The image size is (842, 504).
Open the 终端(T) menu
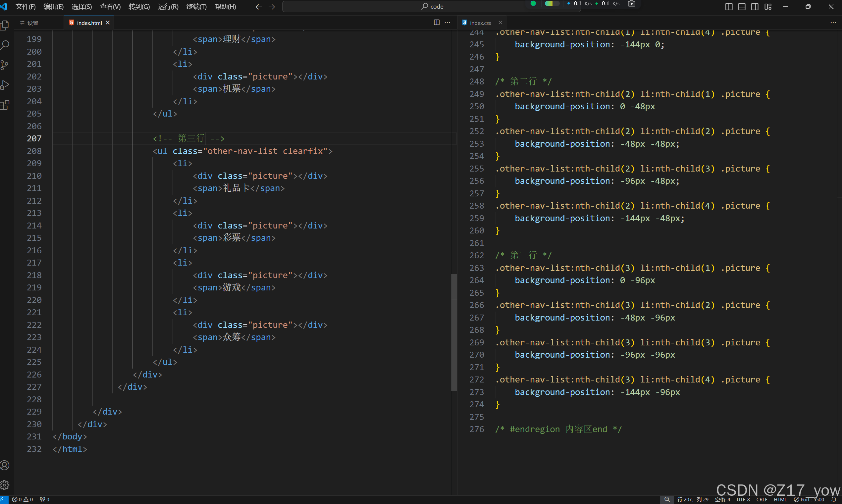coord(196,6)
